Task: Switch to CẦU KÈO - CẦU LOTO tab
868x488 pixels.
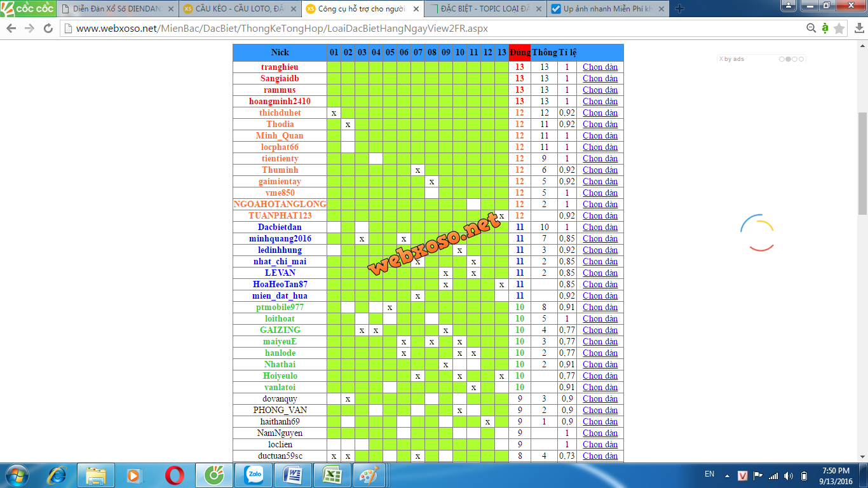Action: pyautogui.click(x=239, y=9)
